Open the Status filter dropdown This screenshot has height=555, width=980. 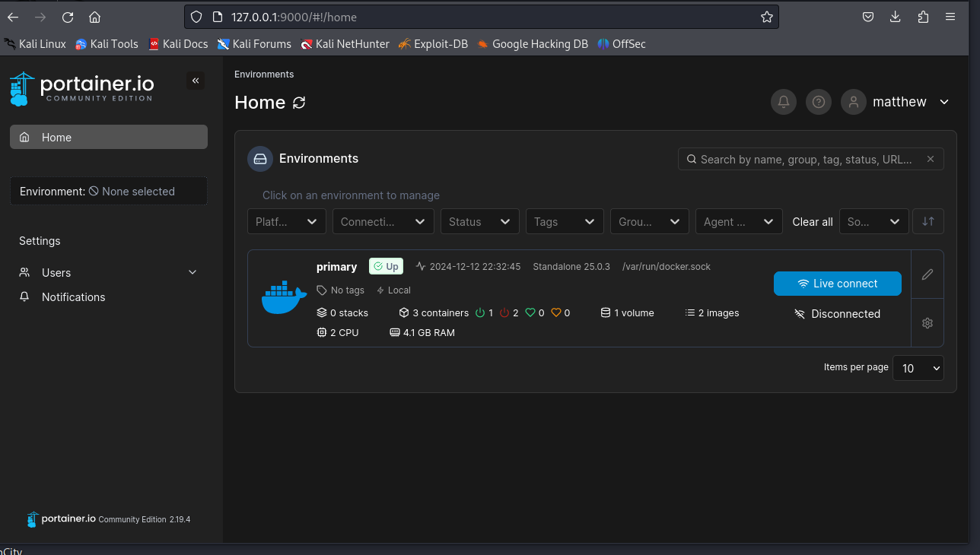coord(480,221)
